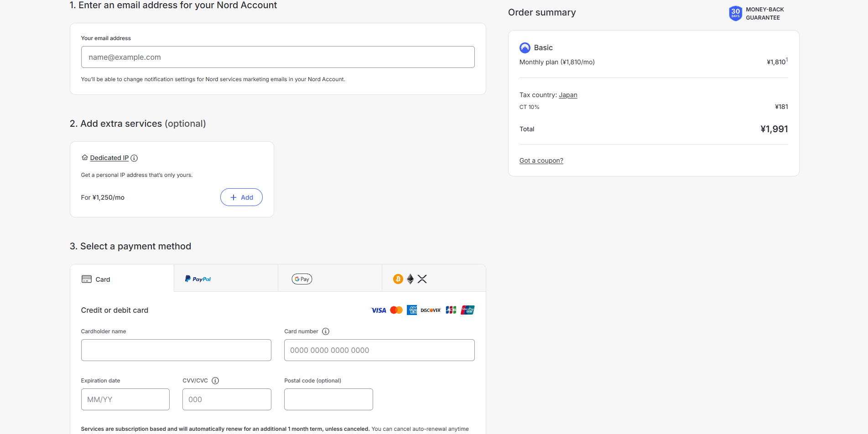
Task: Click the Bitcoin icon in crypto tab
Action: pos(398,279)
